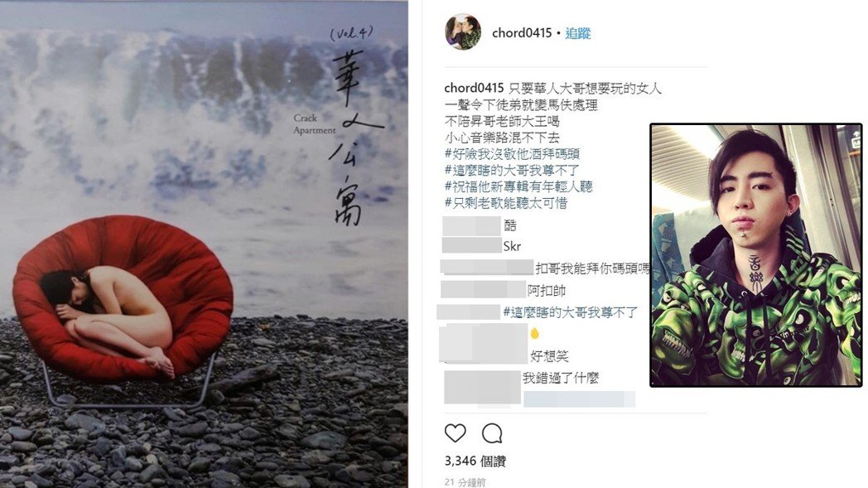Click the fire emoji comment
The width and height of the screenshot is (868, 488).
pyautogui.click(x=534, y=333)
